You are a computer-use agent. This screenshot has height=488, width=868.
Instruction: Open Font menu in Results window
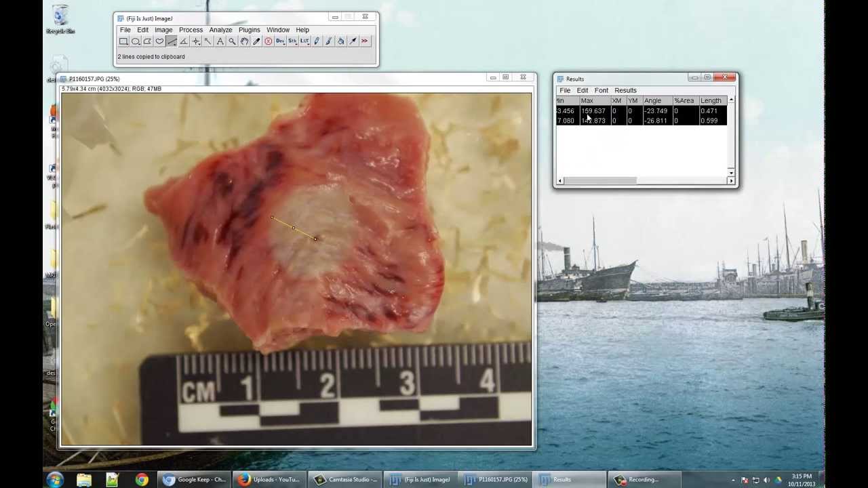[x=601, y=90]
